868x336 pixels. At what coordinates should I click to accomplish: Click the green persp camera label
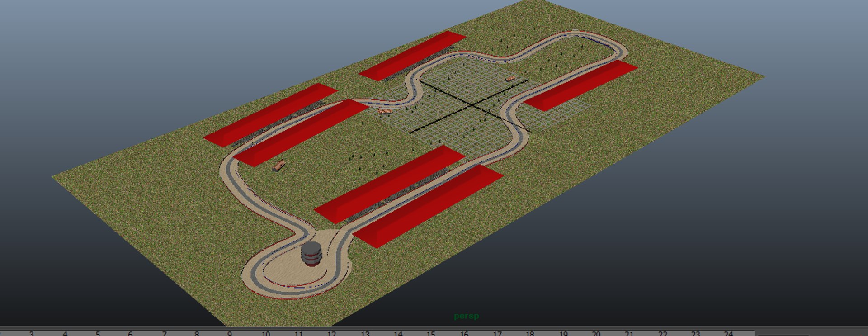point(466,316)
